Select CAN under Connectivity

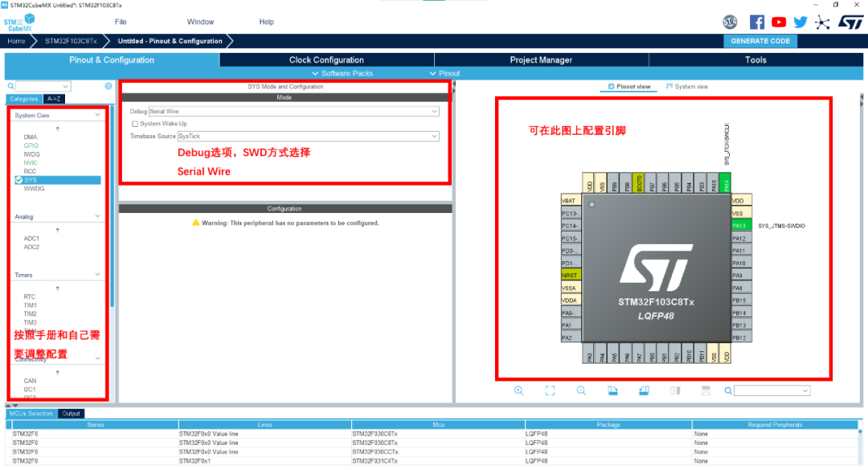coord(30,381)
